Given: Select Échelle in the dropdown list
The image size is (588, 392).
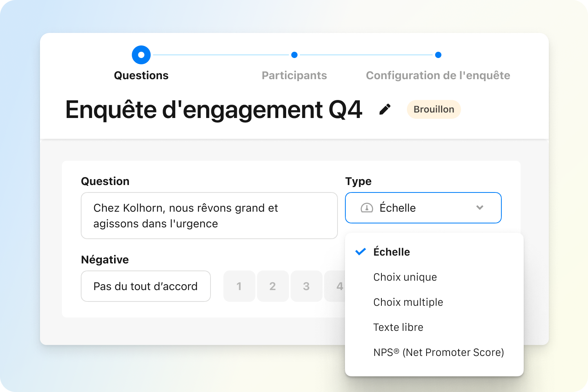Looking at the screenshot, I should pyautogui.click(x=434, y=252).
